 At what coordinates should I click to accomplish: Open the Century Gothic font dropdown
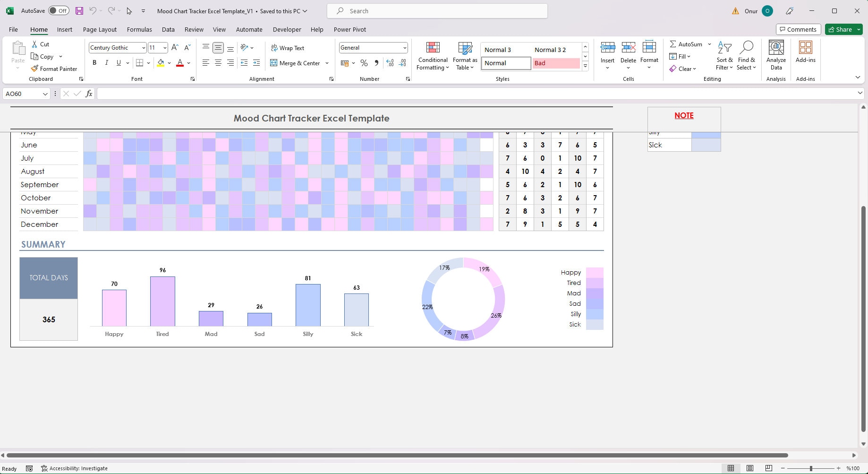click(143, 48)
